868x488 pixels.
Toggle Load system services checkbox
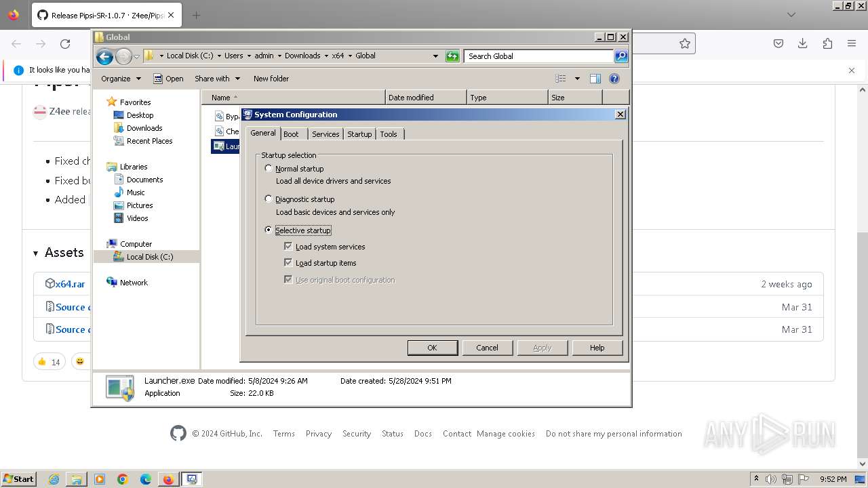[x=288, y=247]
